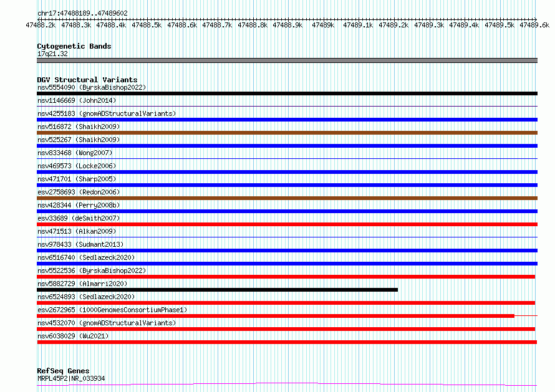Click the blue bar for nsv6516740

click(x=287, y=264)
